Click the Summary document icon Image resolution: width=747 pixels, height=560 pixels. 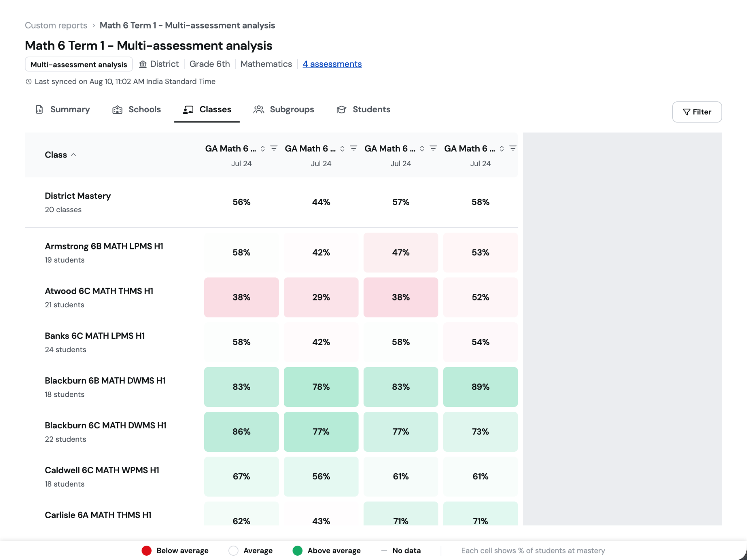pos(39,109)
